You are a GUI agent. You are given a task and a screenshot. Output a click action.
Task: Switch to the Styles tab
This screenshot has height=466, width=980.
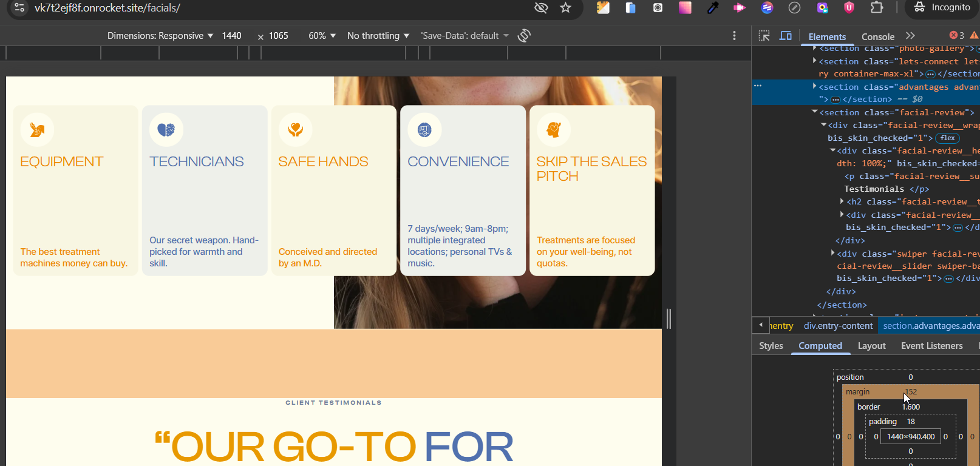pyautogui.click(x=771, y=346)
